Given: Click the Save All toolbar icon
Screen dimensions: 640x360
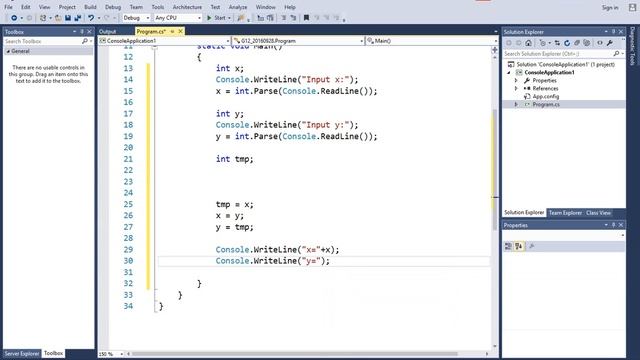Looking at the screenshot, I should [x=78, y=18].
